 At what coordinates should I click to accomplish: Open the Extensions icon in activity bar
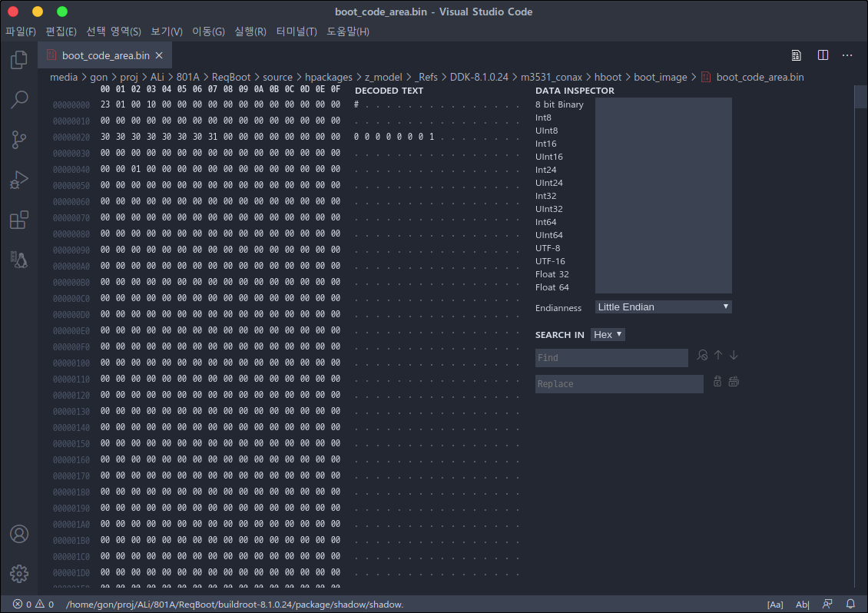click(18, 219)
